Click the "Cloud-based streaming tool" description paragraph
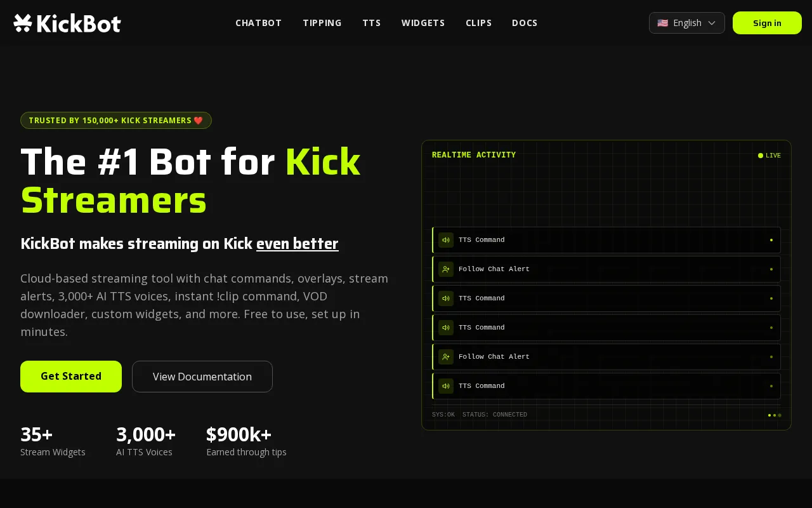Viewport: 812px width, 508px height. click(x=204, y=305)
